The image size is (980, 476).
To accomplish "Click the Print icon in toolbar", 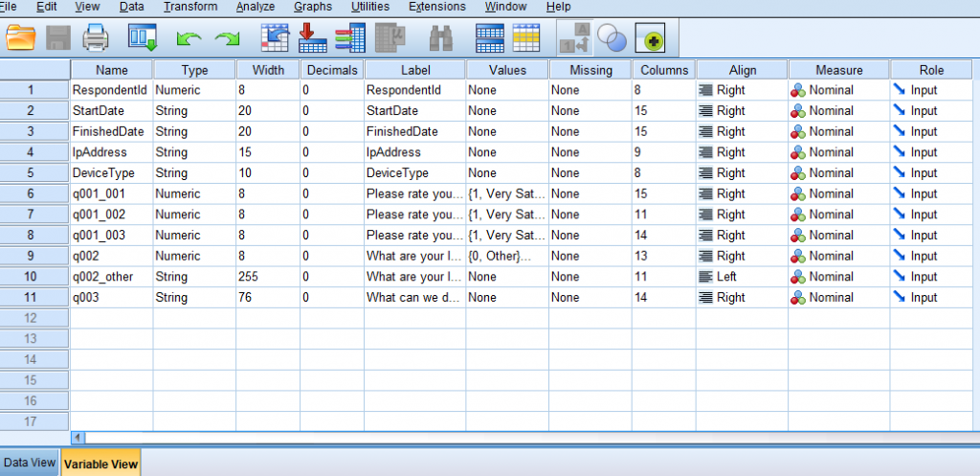I will point(96,38).
